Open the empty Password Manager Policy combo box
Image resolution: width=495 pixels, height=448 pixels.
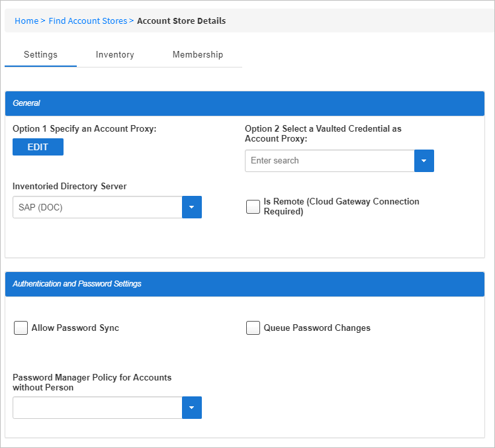(x=97, y=408)
